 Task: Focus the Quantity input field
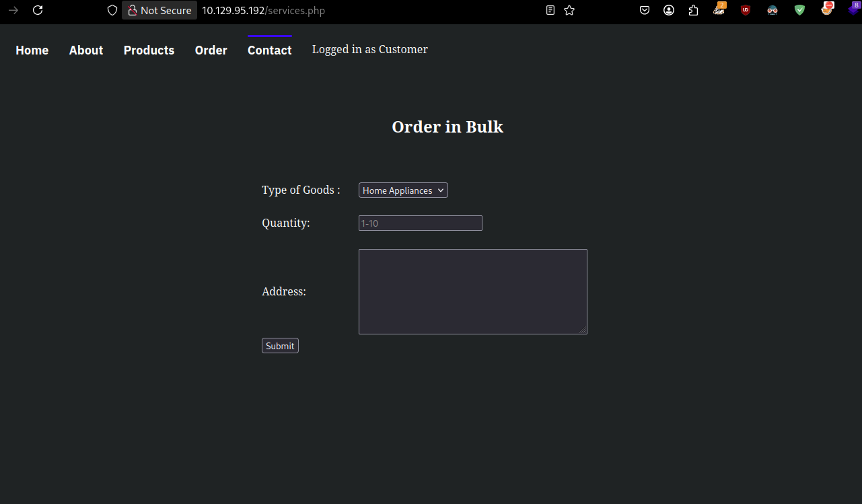[420, 223]
